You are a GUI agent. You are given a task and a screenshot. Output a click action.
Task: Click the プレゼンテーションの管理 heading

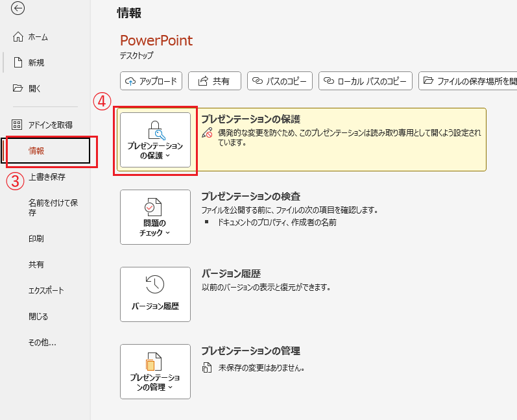(x=250, y=351)
